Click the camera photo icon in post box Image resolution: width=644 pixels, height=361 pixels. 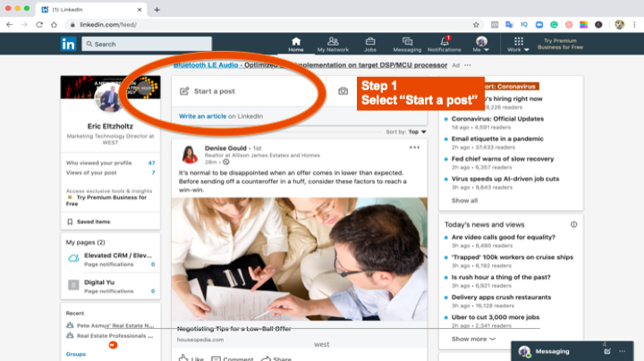click(x=343, y=91)
